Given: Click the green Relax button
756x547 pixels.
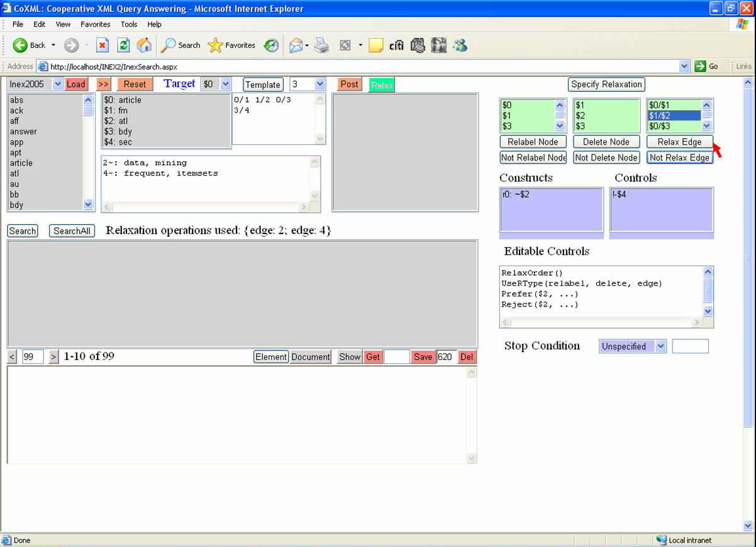Looking at the screenshot, I should point(382,85).
